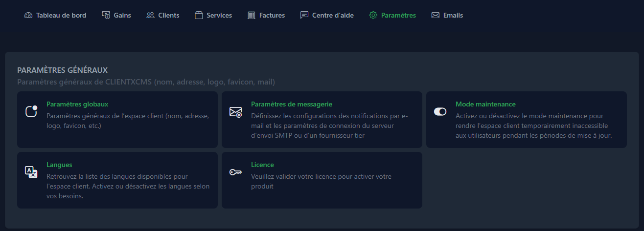
Task: Go to Centre d'aide menu
Action: pyautogui.click(x=333, y=15)
